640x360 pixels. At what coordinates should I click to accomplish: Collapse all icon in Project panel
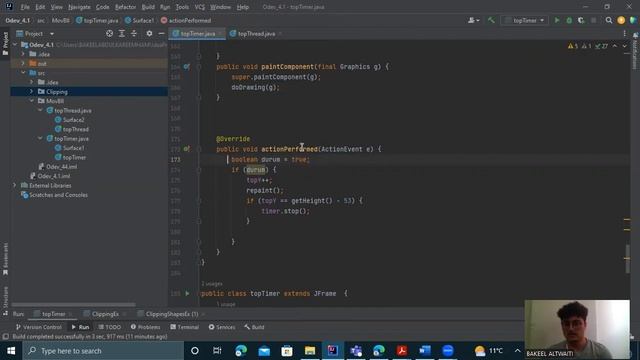[134, 33]
